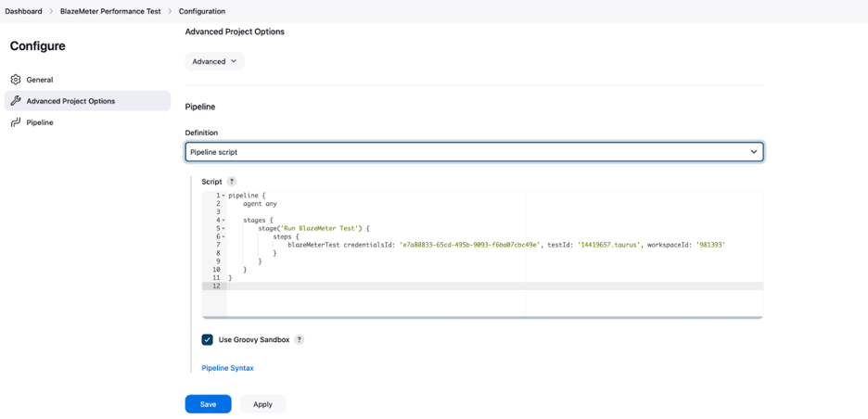This screenshot has width=868, height=419.
Task: Save the pipeline configuration
Action: (x=208, y=404)
